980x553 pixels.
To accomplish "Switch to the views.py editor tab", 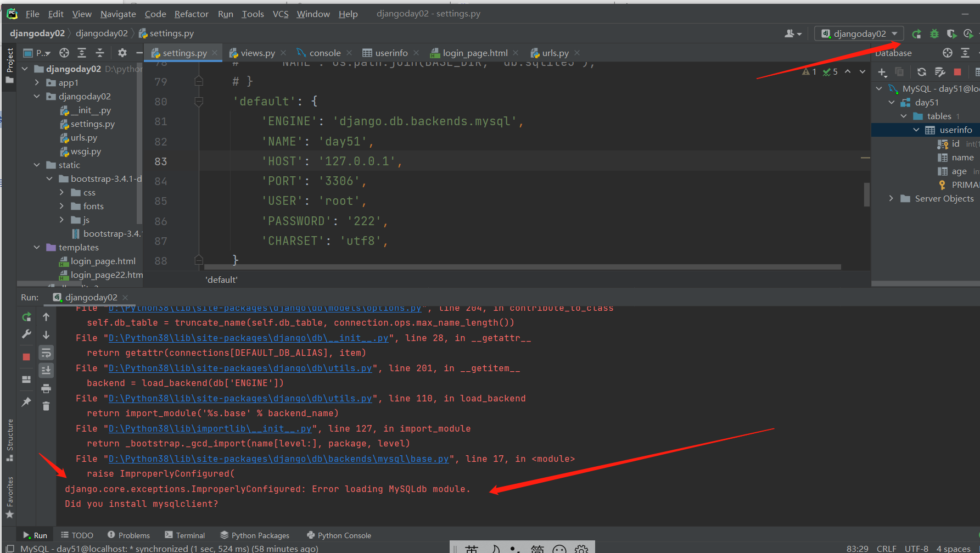I will click(252, 53).
